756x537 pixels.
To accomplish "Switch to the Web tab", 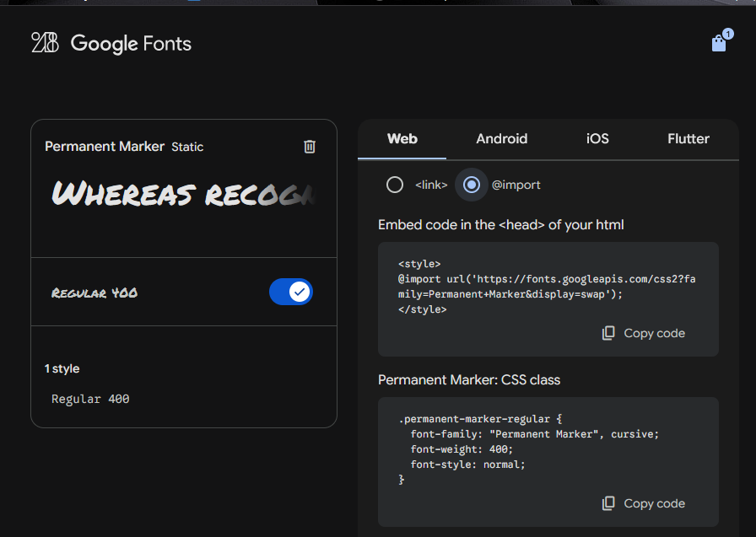I will [x=402, y=139].
